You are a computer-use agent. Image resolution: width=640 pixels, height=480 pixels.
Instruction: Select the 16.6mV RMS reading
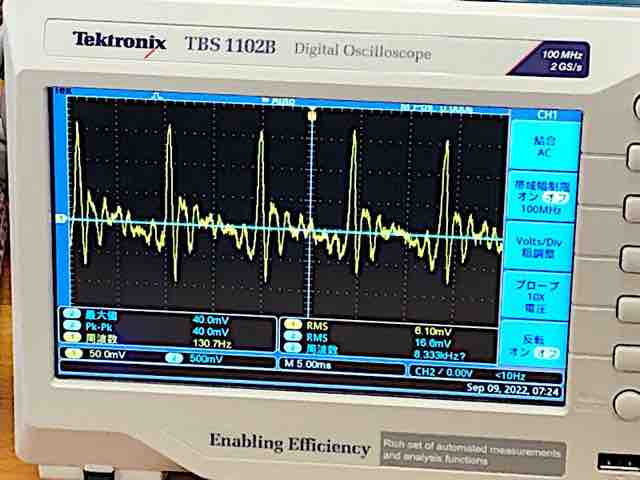coord(433,343)
